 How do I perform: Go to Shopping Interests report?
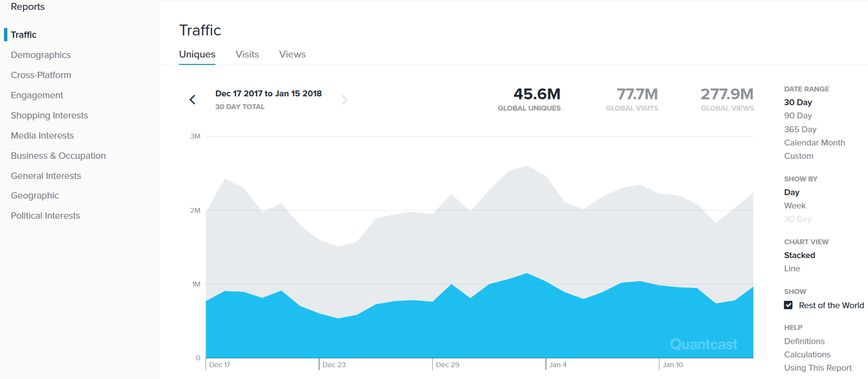point(49,116)
